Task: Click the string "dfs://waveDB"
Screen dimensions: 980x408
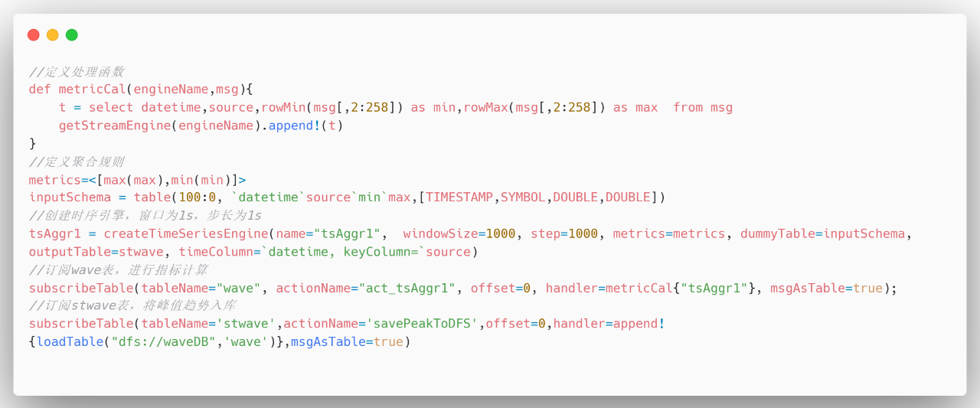Action: coord(164,341)
